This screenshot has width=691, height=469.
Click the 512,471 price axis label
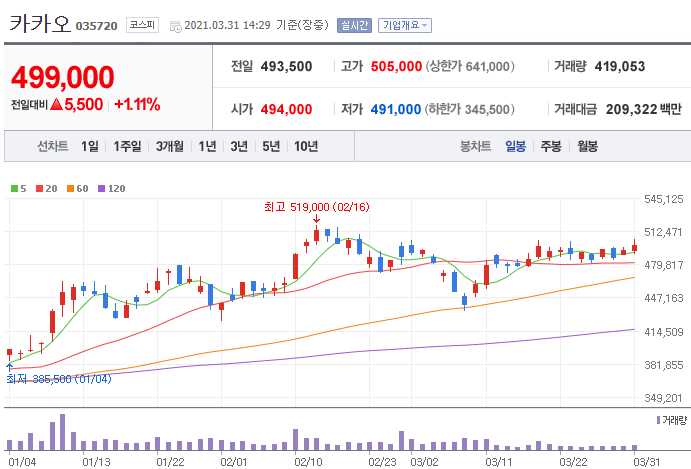[664, 232]
